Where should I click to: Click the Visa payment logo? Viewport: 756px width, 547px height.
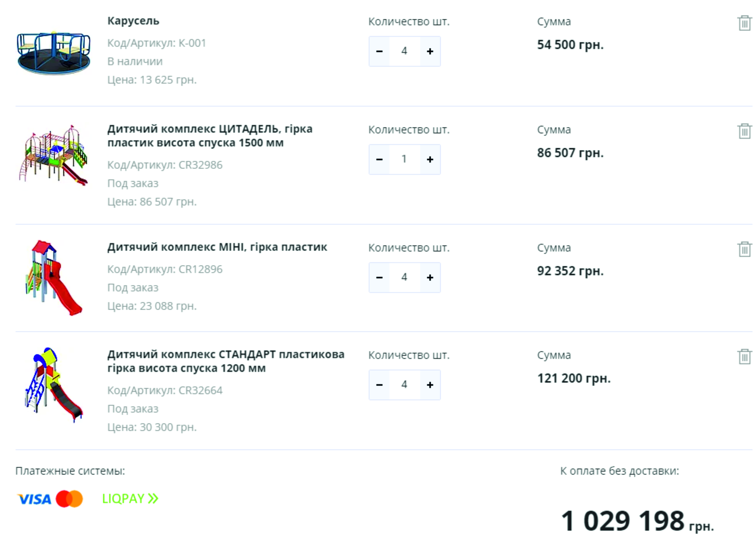pyautogui.click(x=34, y=499)
